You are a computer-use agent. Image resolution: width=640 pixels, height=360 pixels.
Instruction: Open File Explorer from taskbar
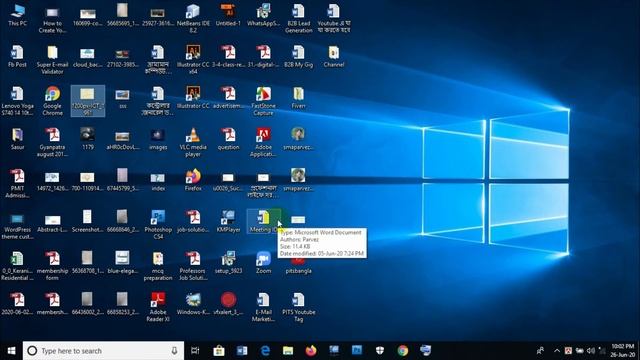(x=288, y=351)
